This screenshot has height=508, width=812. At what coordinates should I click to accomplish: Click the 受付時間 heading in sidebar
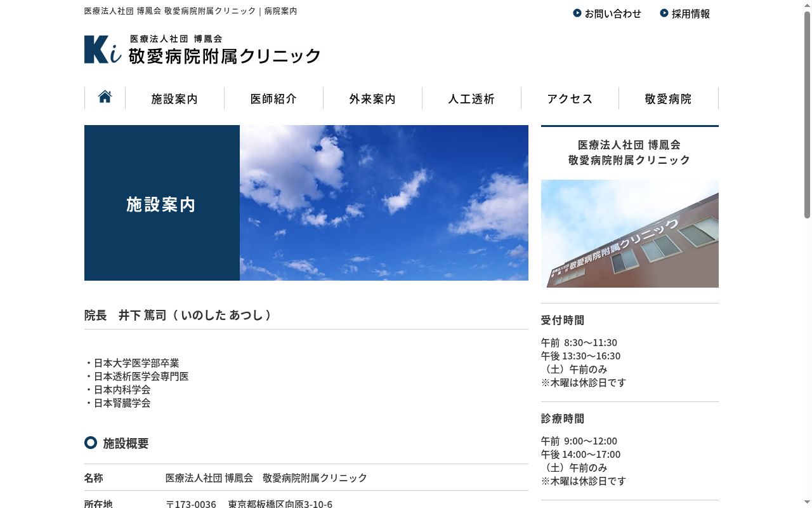coord(563,320)
